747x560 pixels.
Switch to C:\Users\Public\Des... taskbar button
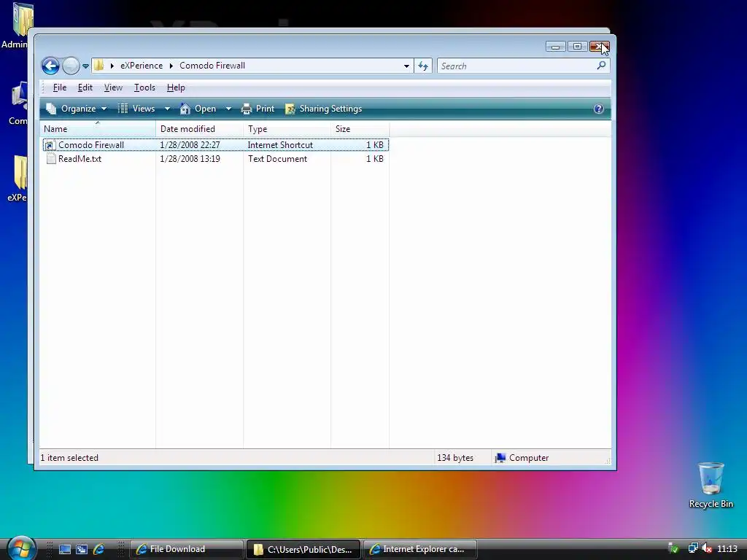pos(303,549)
